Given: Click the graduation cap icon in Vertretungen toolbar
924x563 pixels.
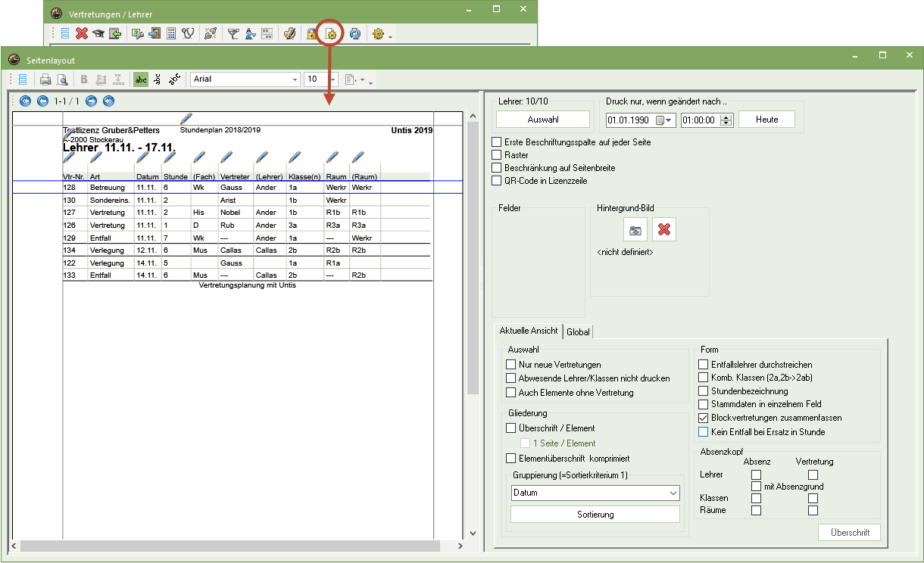Looking at the screenshot, I should [98, 33].
